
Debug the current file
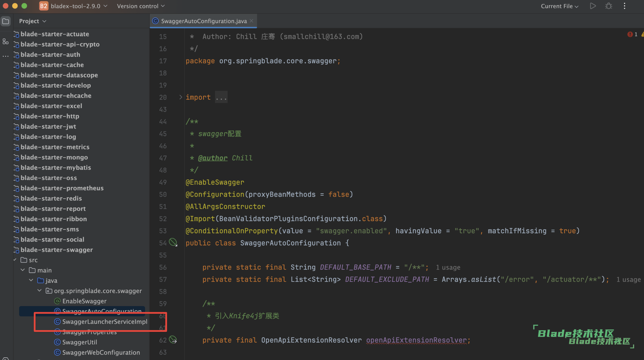click(x=609, y=6)
